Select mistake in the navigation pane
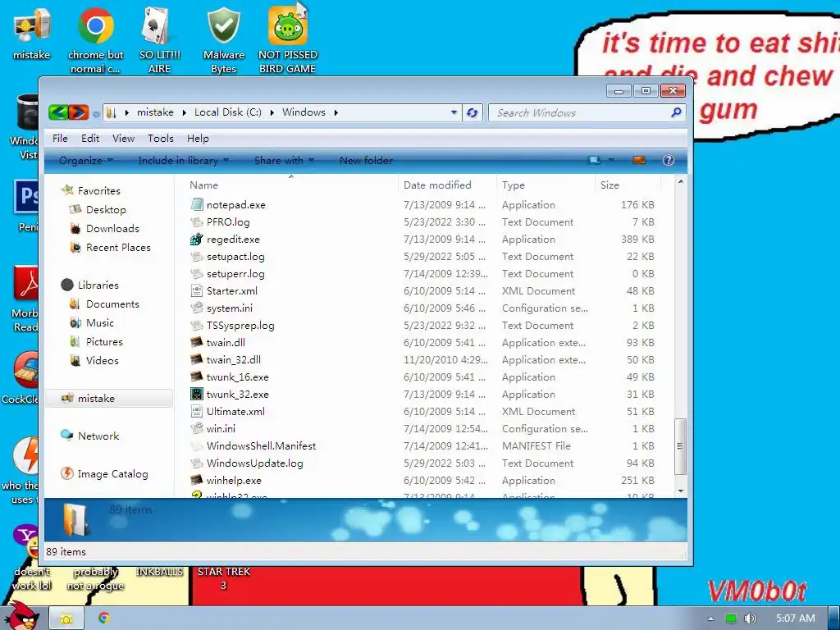 (109, 399)
